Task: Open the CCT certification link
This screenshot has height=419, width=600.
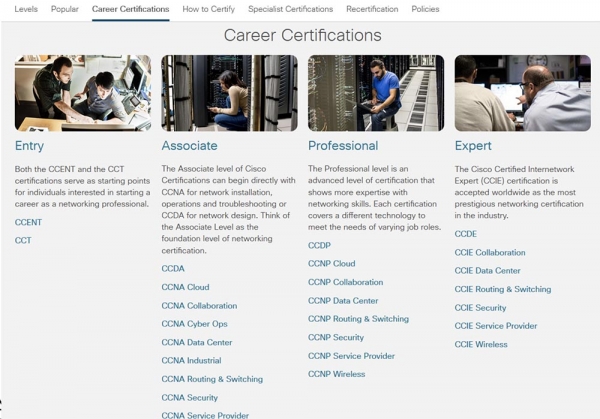Action: point(23,240)
